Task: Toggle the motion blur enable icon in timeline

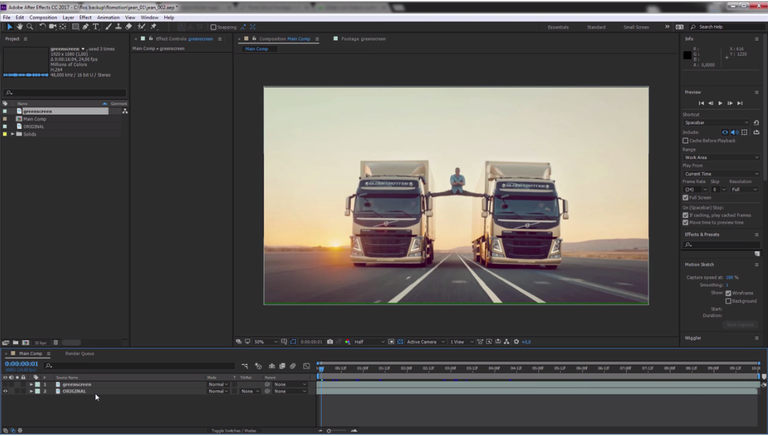Action: point(293,366)
